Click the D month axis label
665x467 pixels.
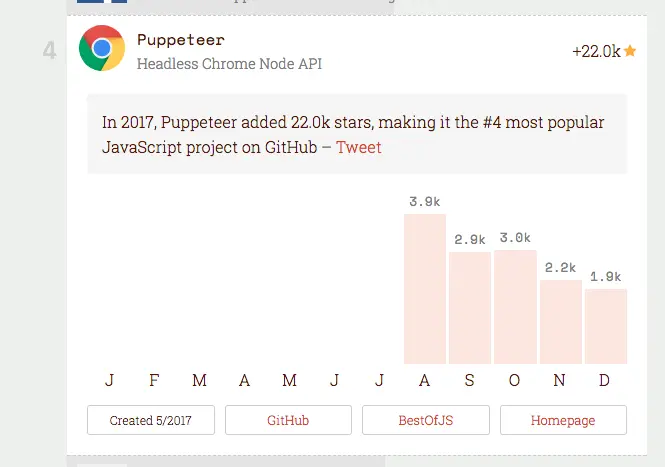pyautogui.click(x=604, y=380)
